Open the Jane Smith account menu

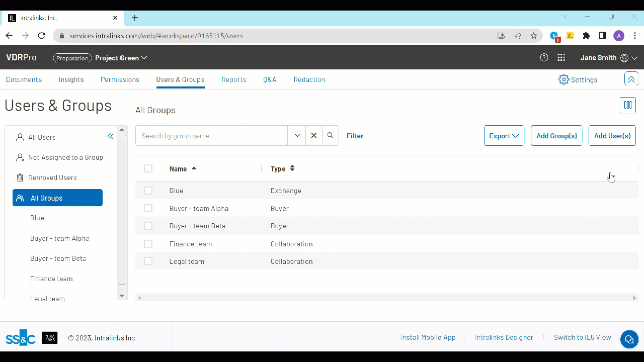(609, 57)
